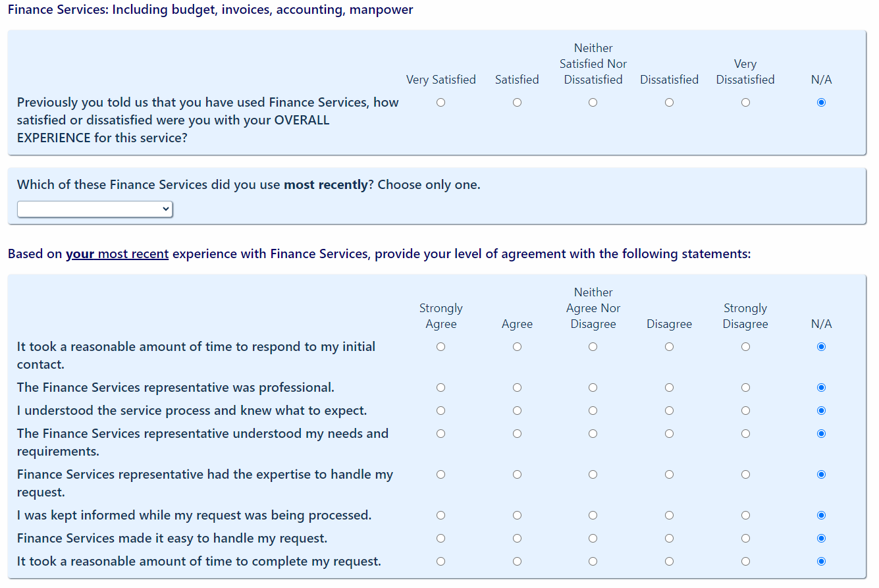
Task: Select Very Satisfied for overall experience
Action: [x=440, y=103]
